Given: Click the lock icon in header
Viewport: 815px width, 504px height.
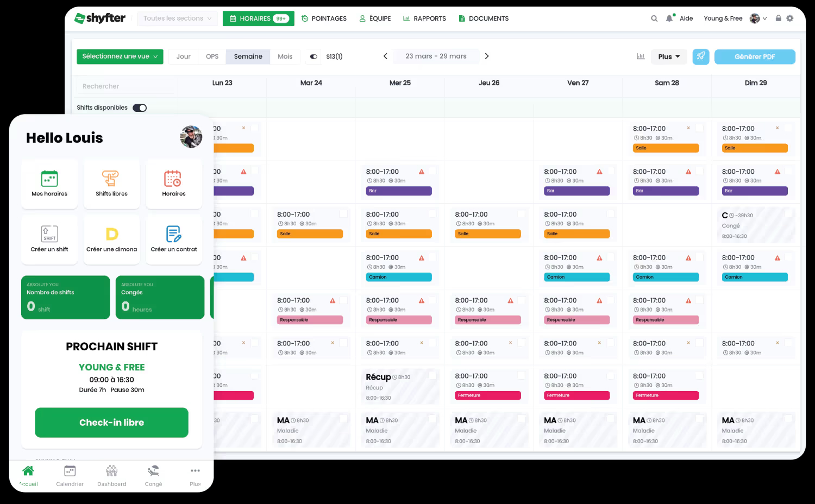Looking at the screenshot, I should click(778, 18).
